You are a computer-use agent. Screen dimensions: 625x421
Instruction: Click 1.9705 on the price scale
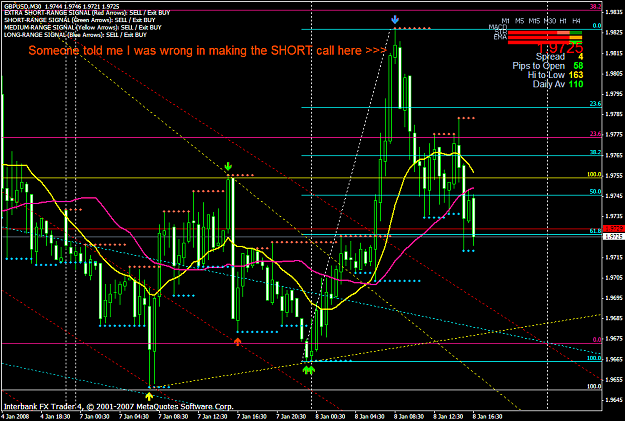614,278
